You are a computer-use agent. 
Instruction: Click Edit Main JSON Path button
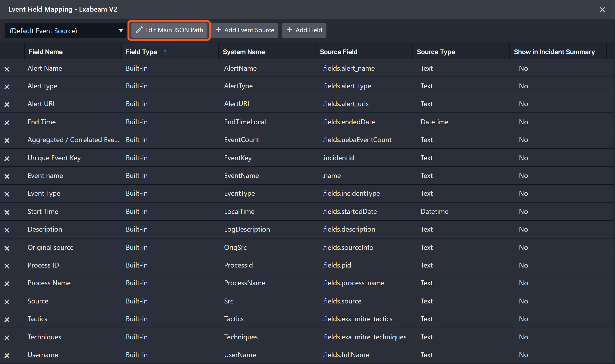pos(169,30)
